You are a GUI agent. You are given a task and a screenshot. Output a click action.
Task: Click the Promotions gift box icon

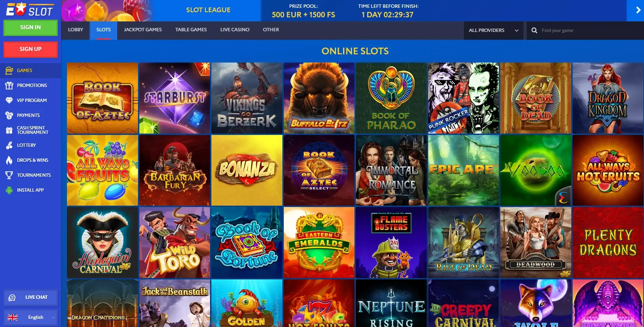point(9,85)
